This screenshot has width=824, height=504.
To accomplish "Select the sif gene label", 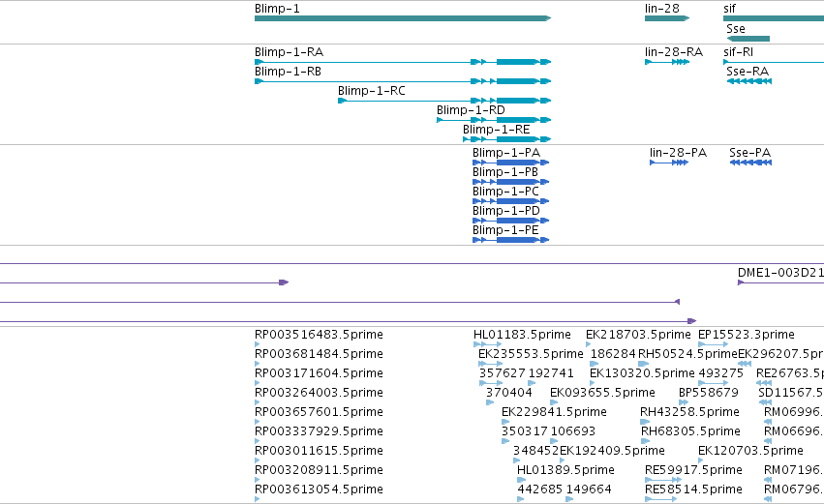I will tap(729, 9).
